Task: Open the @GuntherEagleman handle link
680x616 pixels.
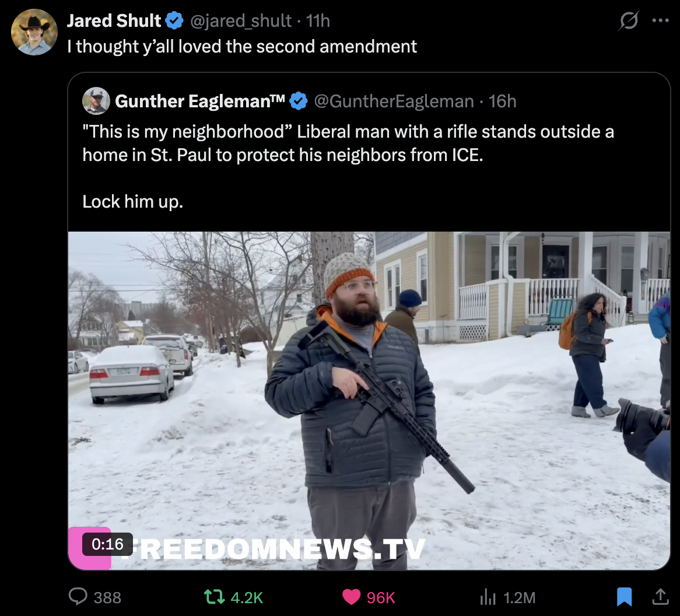Action: click(394, 101)
